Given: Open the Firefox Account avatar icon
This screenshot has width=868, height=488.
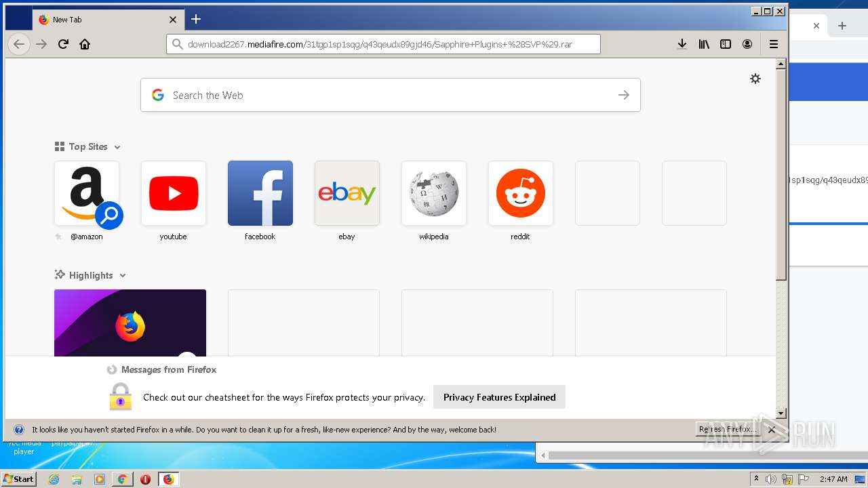Looking at the screenshot, I should click(747, 44).
